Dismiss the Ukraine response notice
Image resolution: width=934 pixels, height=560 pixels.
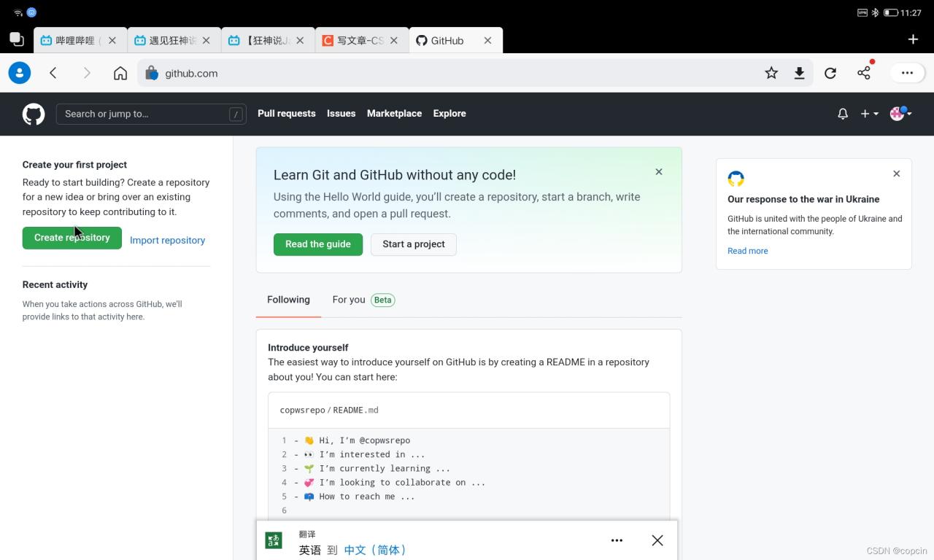897,174
